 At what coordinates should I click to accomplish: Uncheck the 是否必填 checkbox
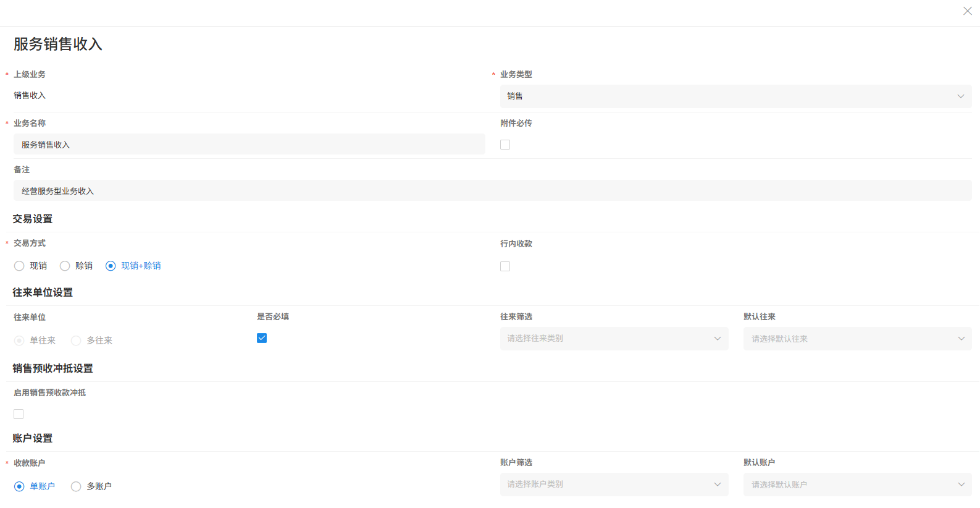pos(262,338)
